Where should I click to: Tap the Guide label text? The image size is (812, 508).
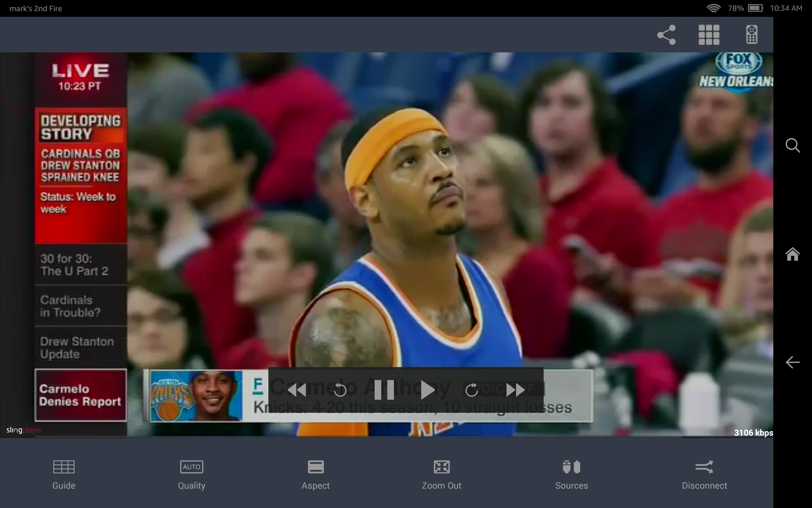[64, 485]
